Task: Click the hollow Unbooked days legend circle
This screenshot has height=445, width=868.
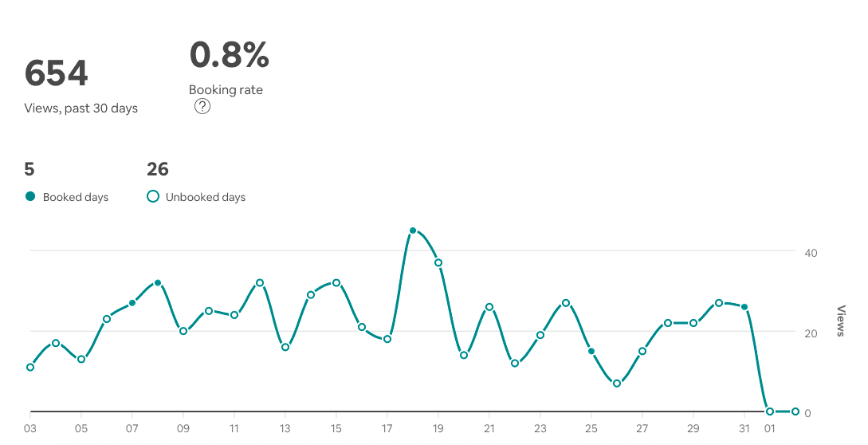Action: 153,196
